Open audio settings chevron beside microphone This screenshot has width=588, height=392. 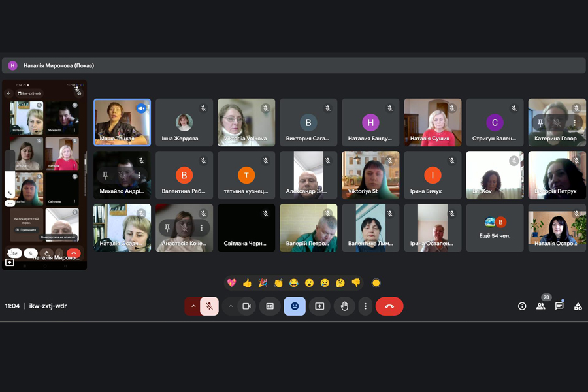point(193,306)
